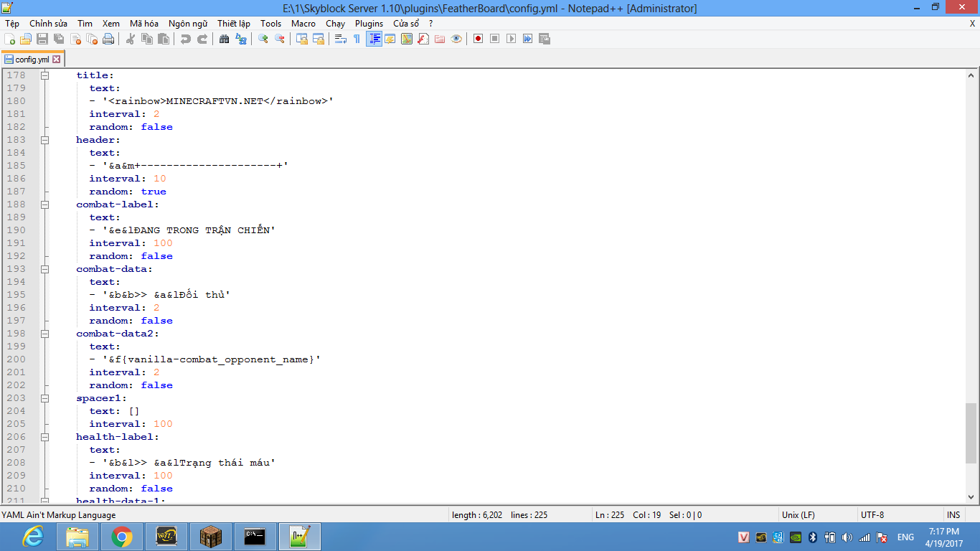Open the command prompt taskbar window

pyautogui.click(x=255, y=537)
